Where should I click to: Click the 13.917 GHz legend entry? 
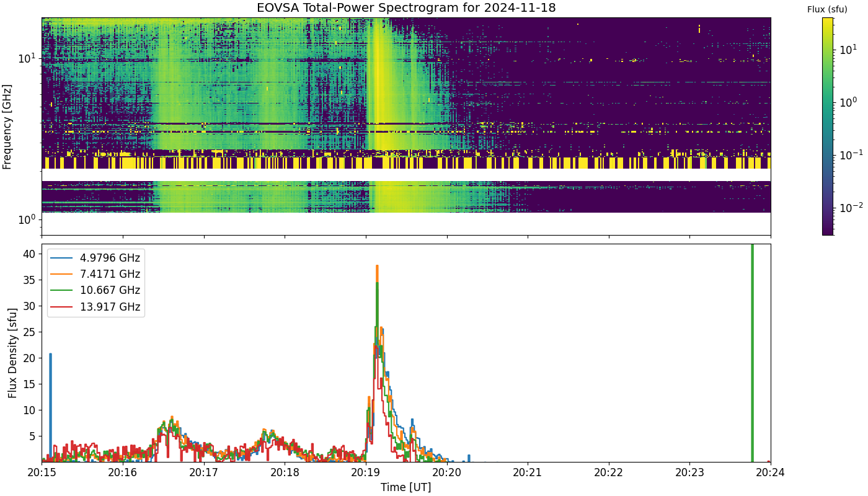pyautogui.click(x=97, y=307)
